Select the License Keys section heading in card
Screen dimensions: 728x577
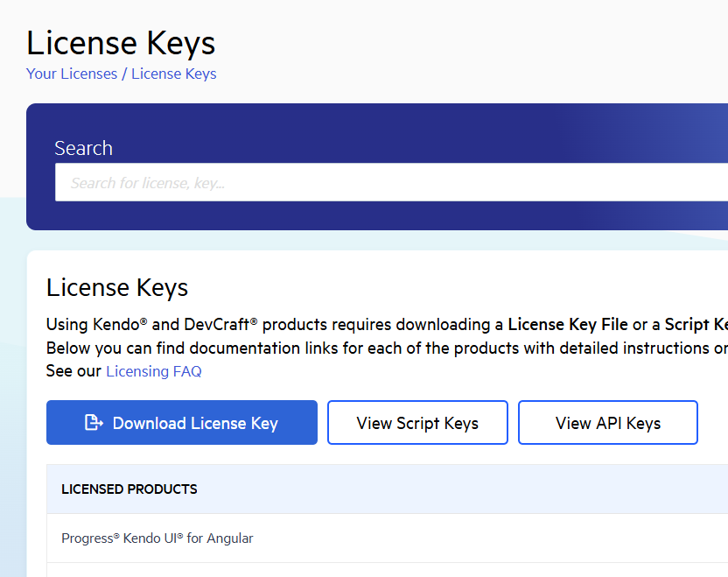[x=117, y=287]
